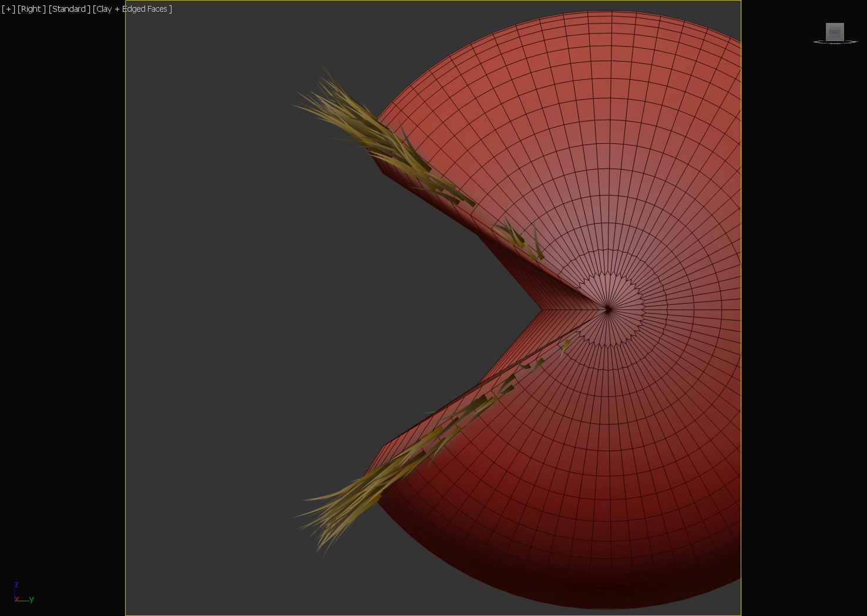
Task: Click the inner corner vertex of the wedge
Action: 541,309
